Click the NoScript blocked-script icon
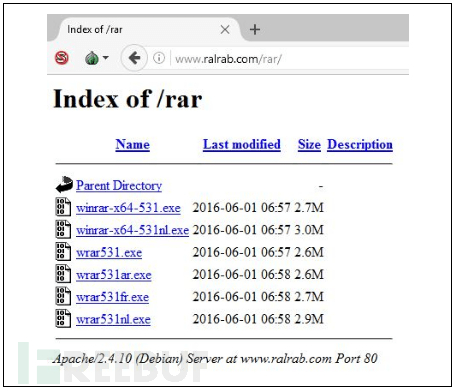This screenshot has height=391, width=456. pos(62,58)
